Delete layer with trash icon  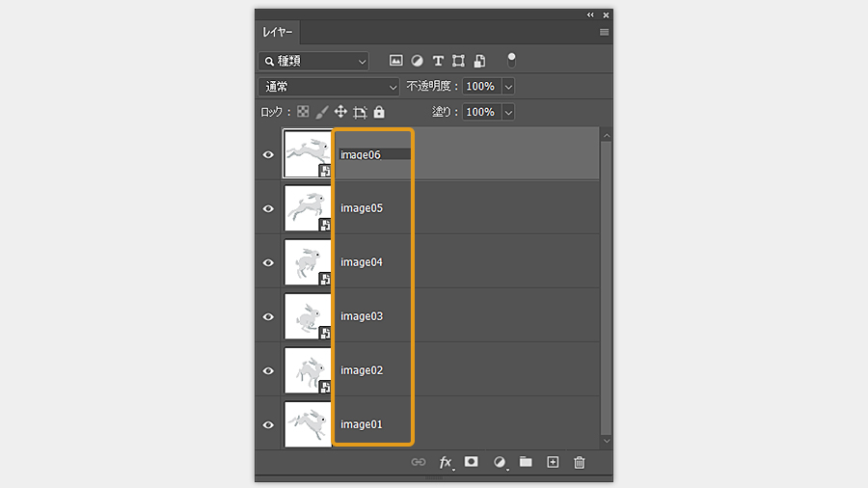click(580, 463)
